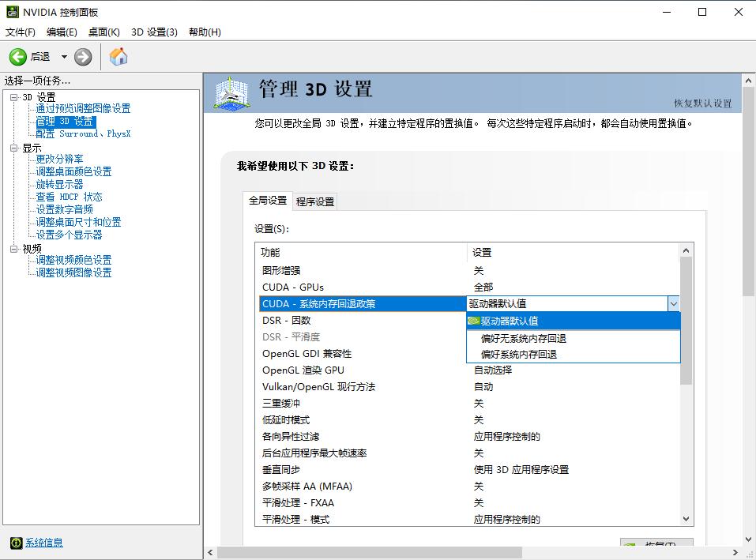
Task: Open the 3D 设置(3) menu
Action: click(154, 32)
